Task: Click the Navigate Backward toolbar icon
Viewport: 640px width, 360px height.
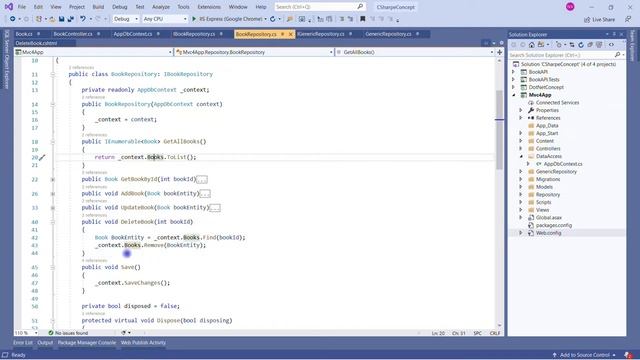Action: pyautogui.click(x=13, y=19)
